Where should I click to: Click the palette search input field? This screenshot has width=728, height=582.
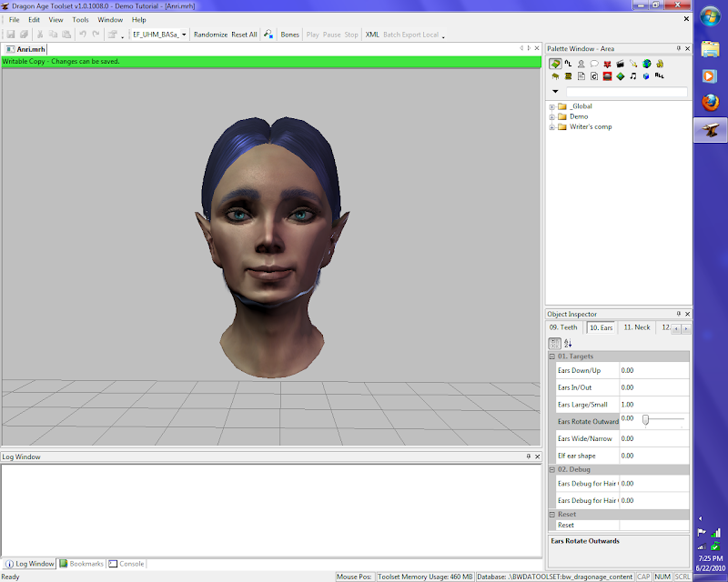point(626,92)
